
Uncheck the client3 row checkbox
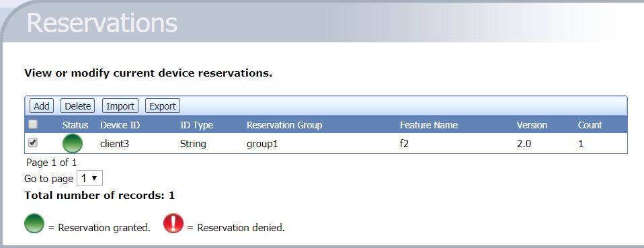pyautogui.click(x=33, y=142)
